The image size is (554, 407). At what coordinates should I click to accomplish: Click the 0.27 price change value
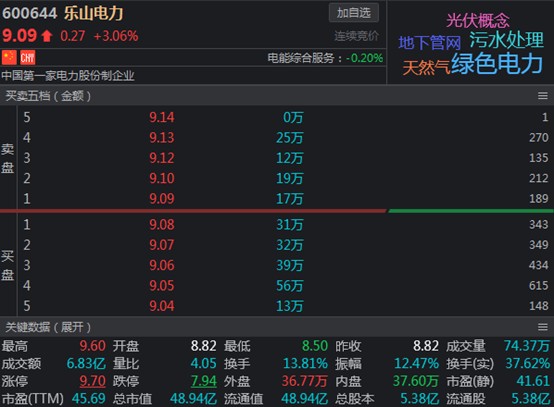(72, 36)
